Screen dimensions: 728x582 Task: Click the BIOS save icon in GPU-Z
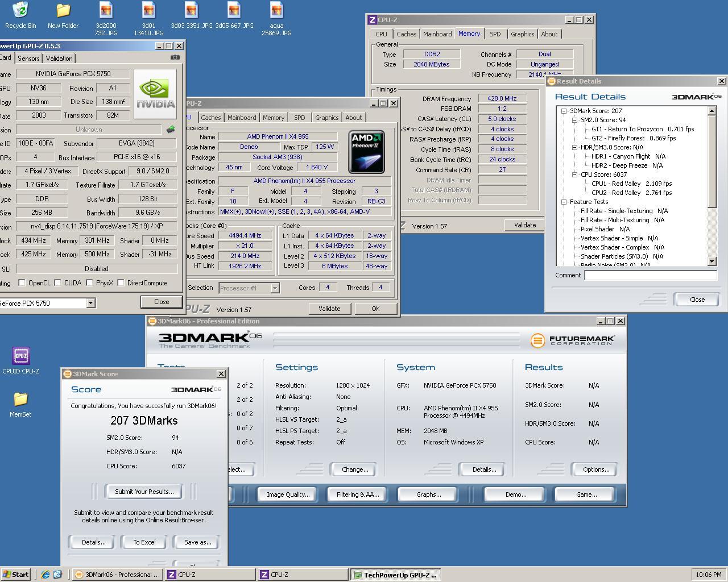pos(170,130)
